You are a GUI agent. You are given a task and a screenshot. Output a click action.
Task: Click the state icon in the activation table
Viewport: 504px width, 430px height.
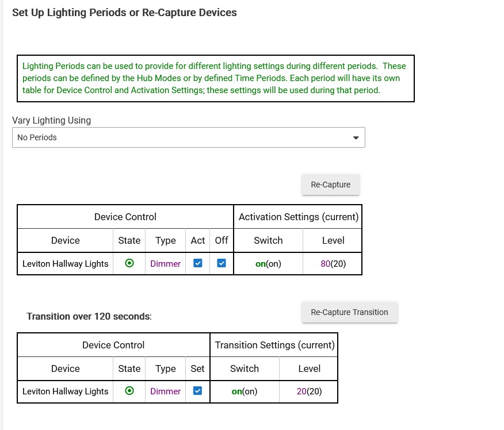(x=129, y=263)
